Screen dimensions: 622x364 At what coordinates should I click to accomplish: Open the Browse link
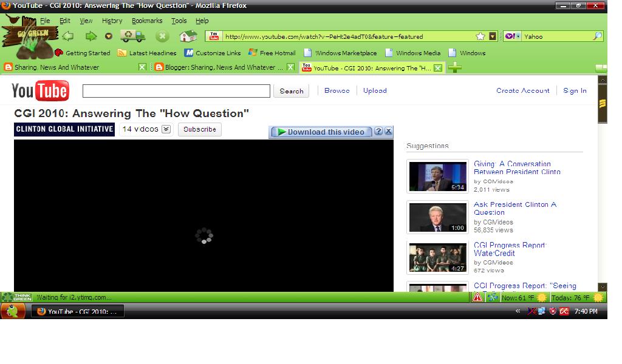click(337, 91)
